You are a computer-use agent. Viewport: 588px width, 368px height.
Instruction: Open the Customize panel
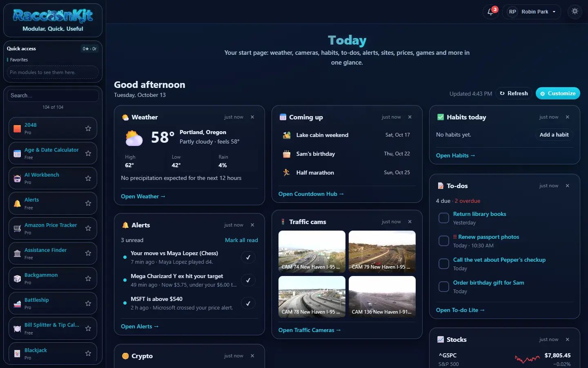pos(558,93)
